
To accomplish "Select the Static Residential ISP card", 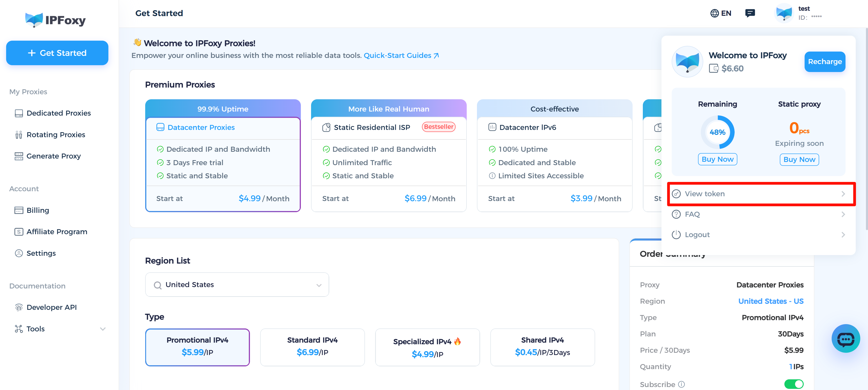I will pos(389,156).
